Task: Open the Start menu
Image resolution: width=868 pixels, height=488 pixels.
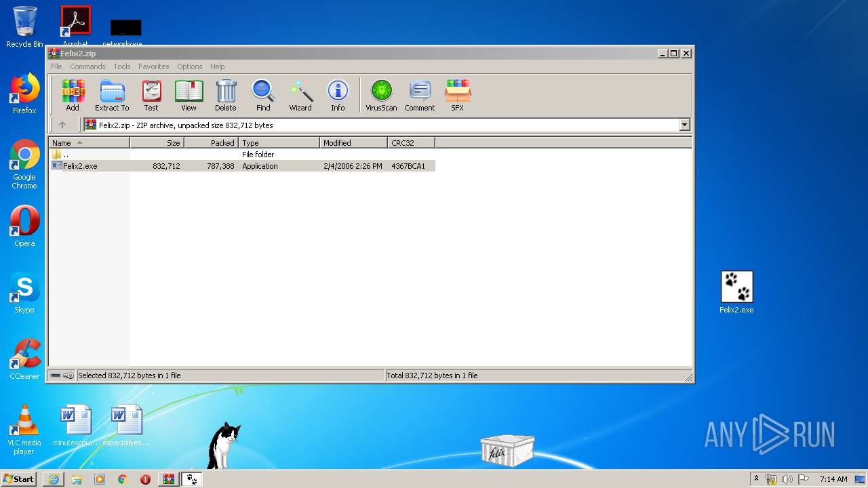Action: tap(19, 479)
